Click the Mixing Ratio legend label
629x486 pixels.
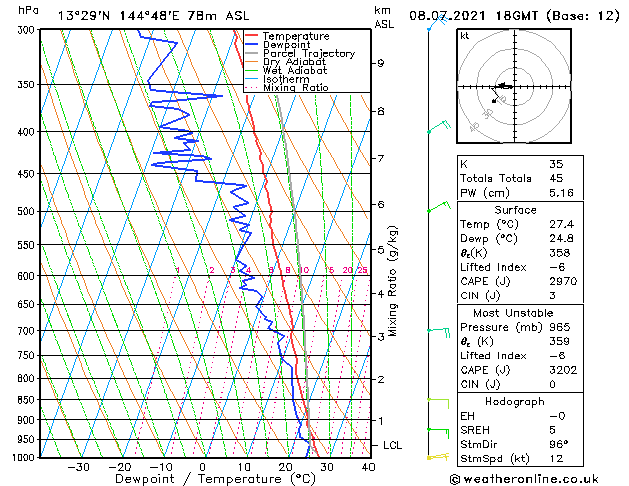[x=296, y=87]
